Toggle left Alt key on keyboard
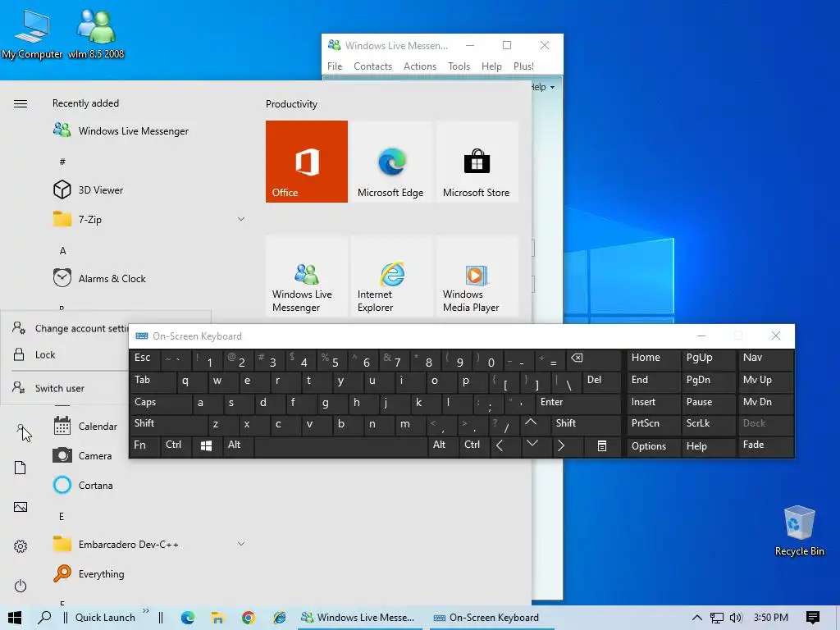Image resolution: width=840 pixels, height=630 pixels. pos(238,445)
